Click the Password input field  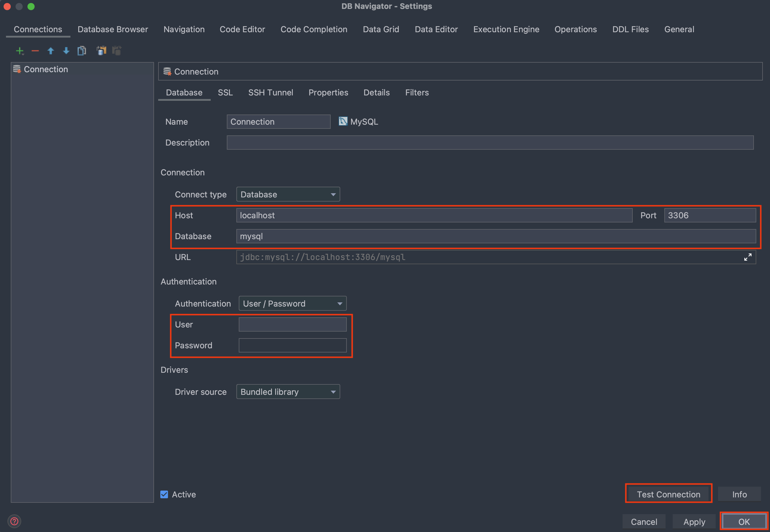click(x=292, y=345)
